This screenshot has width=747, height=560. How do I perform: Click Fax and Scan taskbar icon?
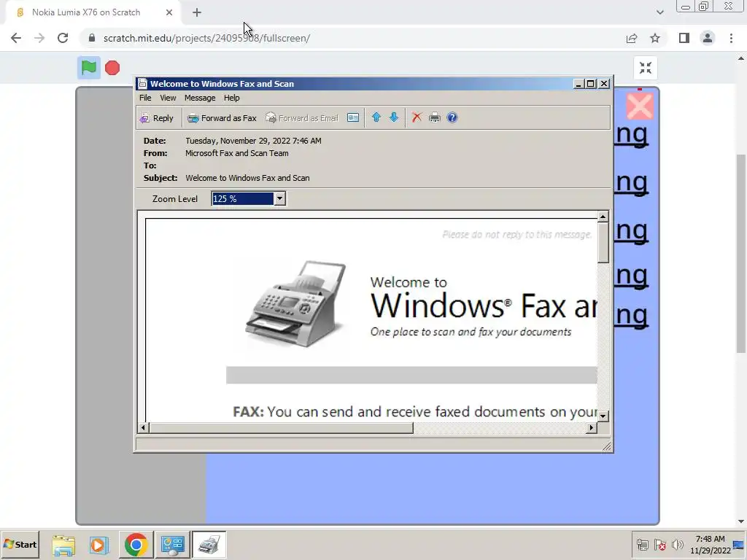[209, 545]
